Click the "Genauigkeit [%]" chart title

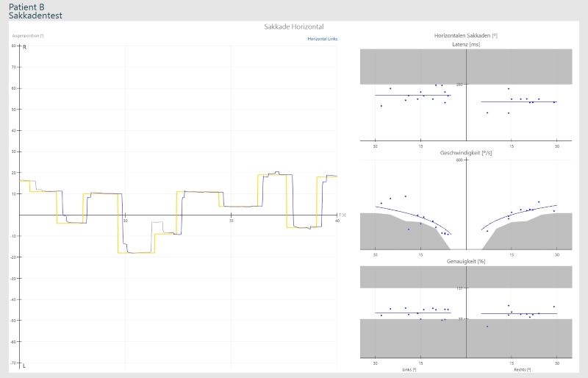(465, 261)
